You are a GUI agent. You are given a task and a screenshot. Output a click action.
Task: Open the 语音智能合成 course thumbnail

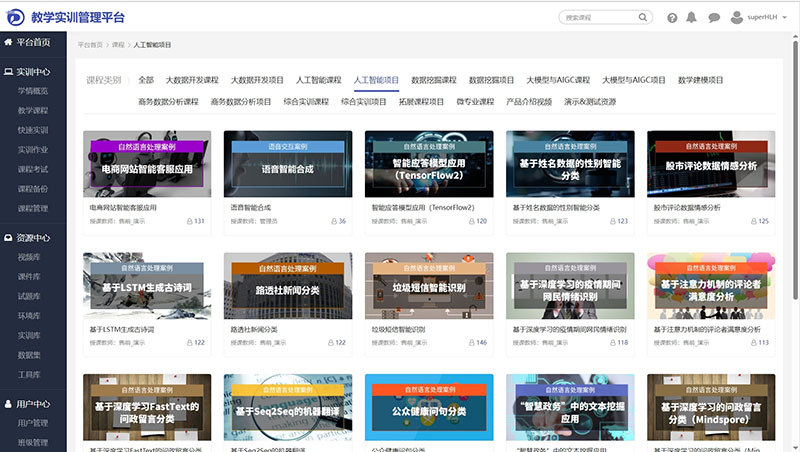pyautogui.click(x=288, y=164)
